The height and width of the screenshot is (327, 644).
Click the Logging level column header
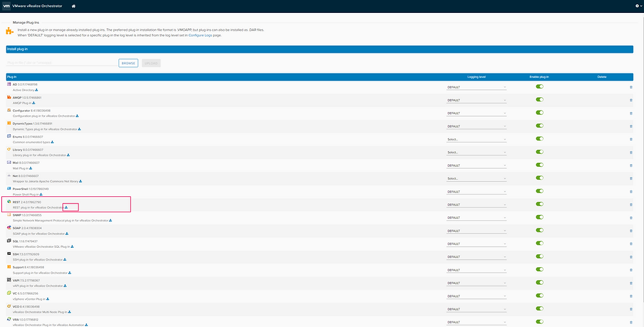pyautogui.click(x=477, y=77)
